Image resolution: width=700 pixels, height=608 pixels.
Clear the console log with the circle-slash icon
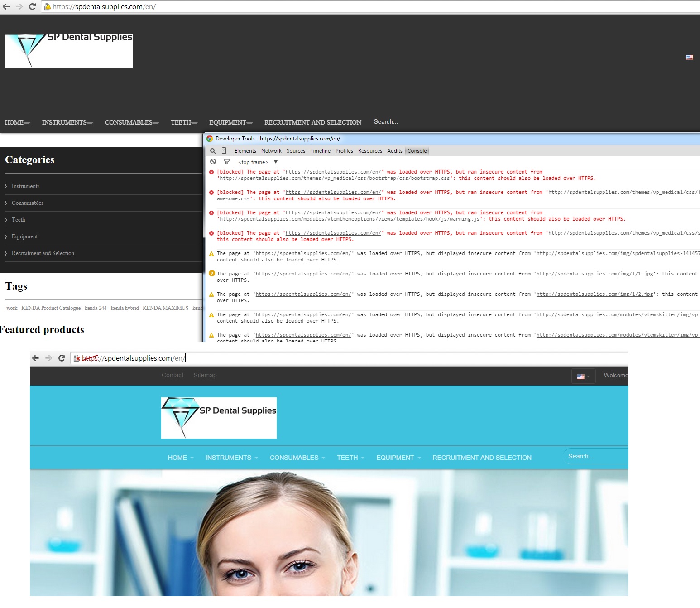213,162
